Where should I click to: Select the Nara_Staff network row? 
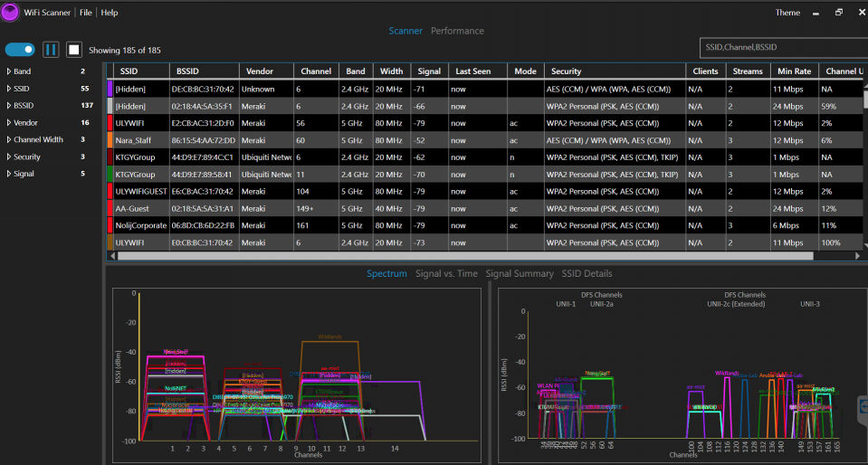coord(485,140)
